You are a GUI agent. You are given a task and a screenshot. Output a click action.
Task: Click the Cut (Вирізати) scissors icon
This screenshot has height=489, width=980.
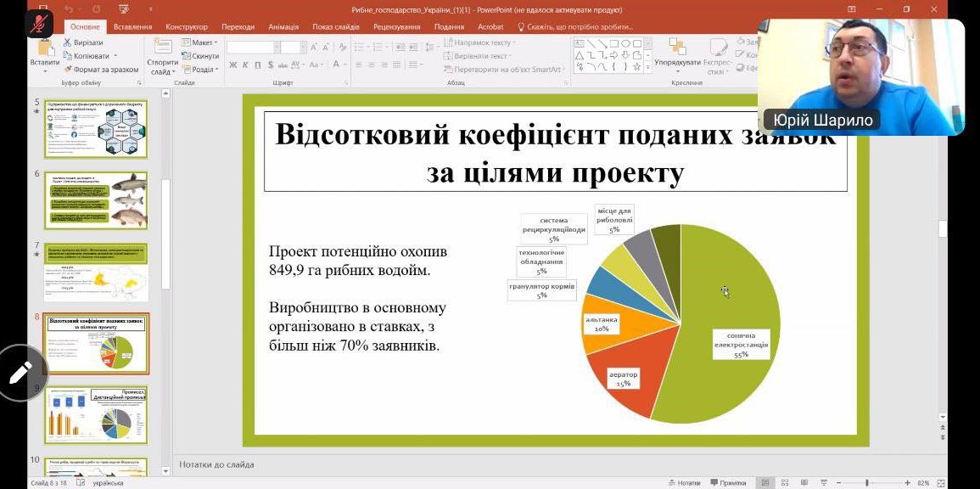68,42
